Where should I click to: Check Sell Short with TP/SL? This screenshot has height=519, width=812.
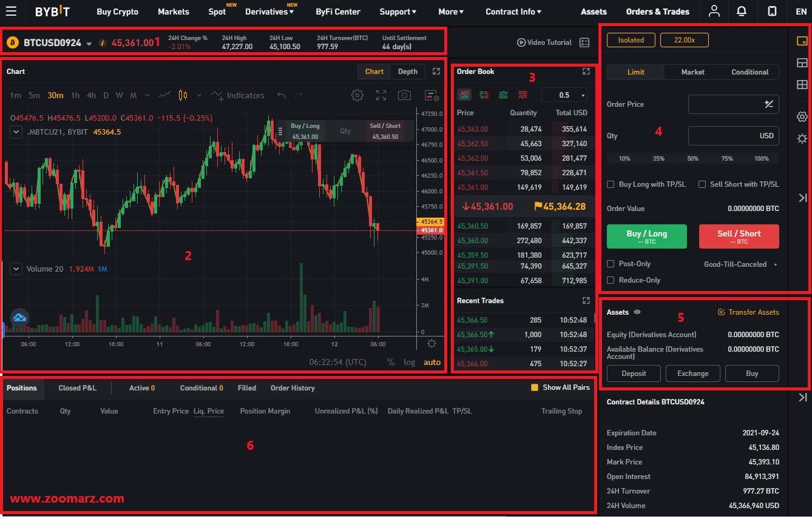(702, 184)
